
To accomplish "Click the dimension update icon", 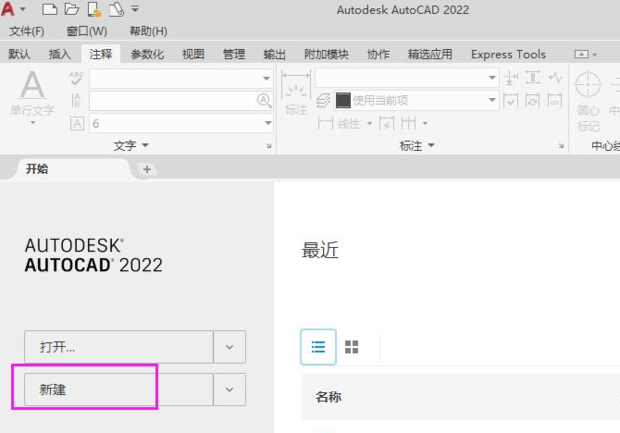I will click(x=533, y=100).
